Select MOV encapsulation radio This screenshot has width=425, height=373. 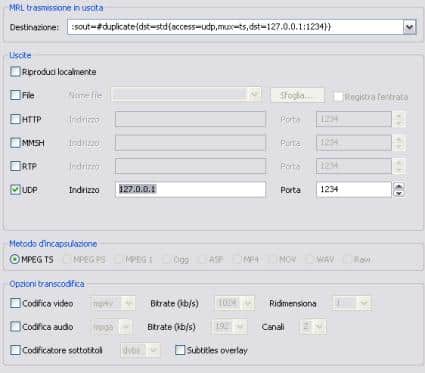[273, 259]
